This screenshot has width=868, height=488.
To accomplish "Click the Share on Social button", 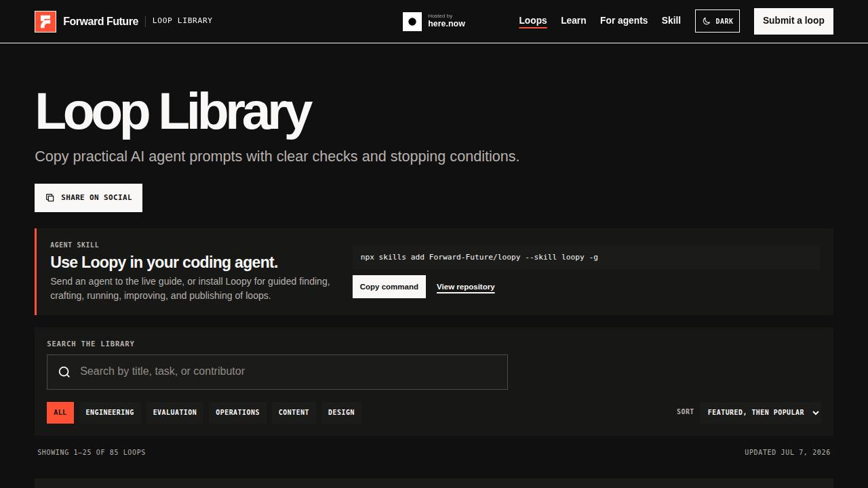I will (88, 198).
